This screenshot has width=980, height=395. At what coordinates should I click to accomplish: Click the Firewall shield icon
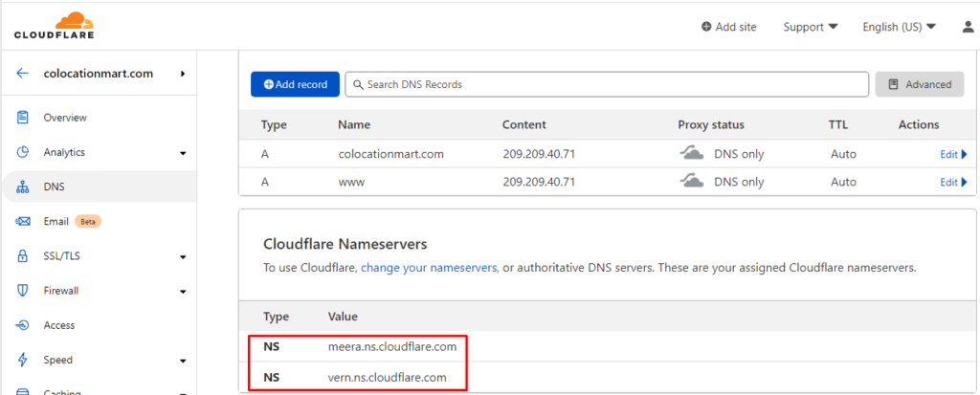(23, 291)
